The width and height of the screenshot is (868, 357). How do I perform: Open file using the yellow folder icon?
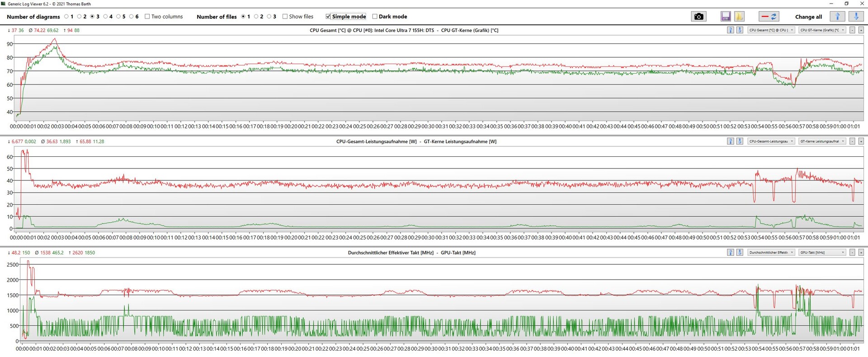(x=739, y=17)
